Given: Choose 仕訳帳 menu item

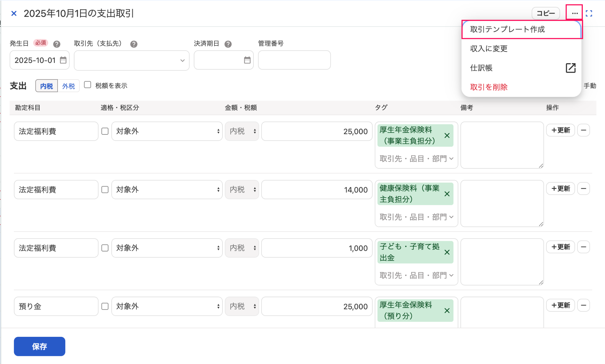Looking at the screenshot, I should tap(522, 68).
